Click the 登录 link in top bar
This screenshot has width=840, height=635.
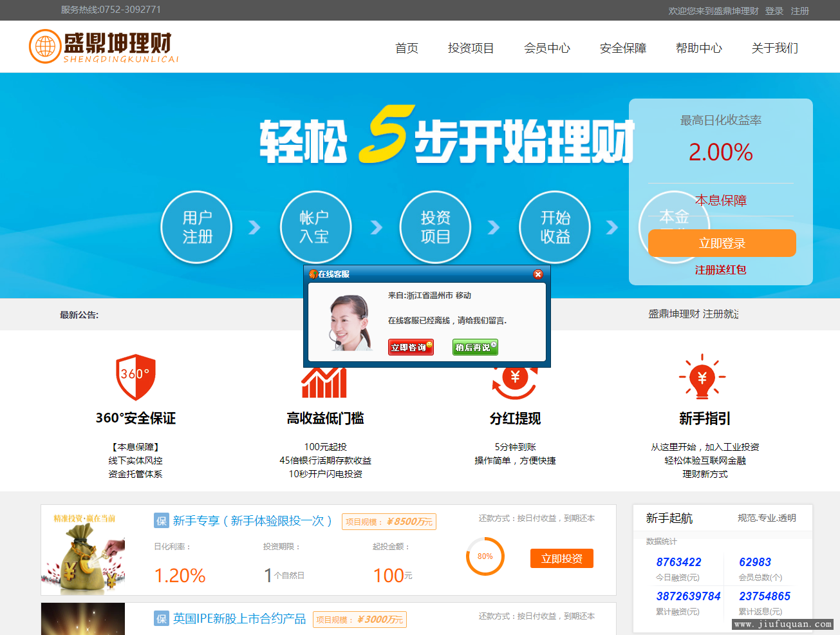tap(774, 11)
